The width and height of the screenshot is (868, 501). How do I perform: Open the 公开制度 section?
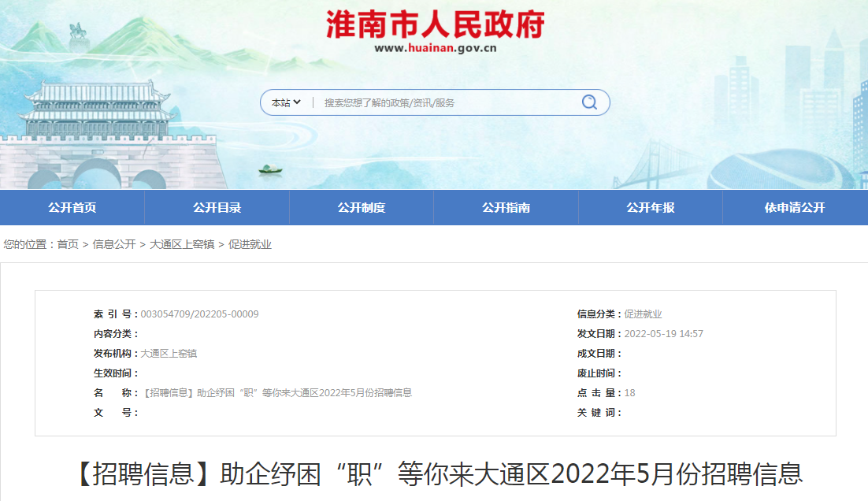coord(361,207)
